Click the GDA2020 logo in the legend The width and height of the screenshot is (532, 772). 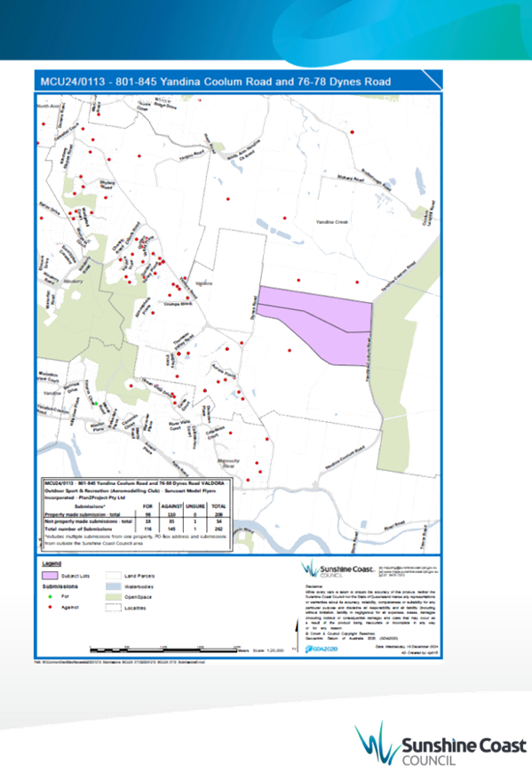click(322, 649)
